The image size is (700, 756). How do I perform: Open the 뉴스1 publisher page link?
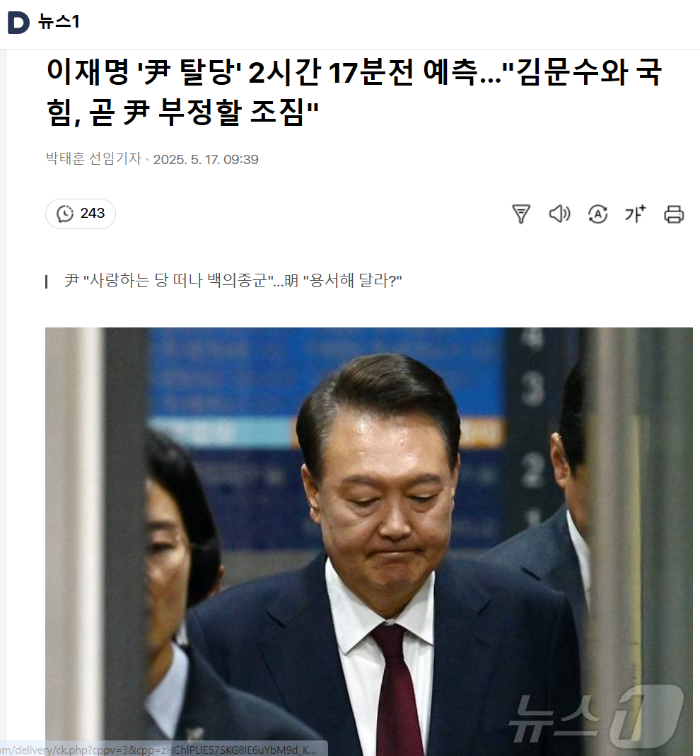pyautogui.click(x=59, y=22)
